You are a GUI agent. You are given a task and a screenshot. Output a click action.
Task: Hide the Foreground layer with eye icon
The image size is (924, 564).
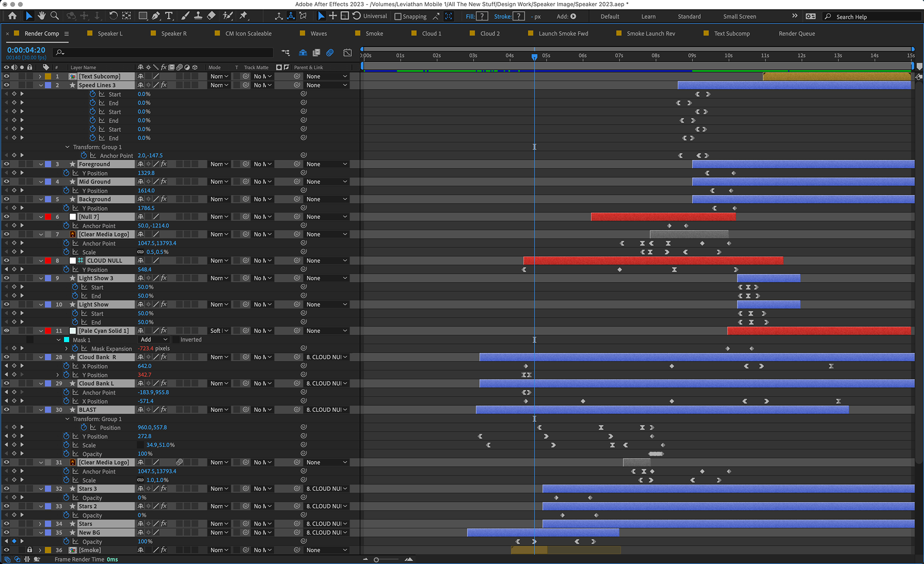pos(7,164)
